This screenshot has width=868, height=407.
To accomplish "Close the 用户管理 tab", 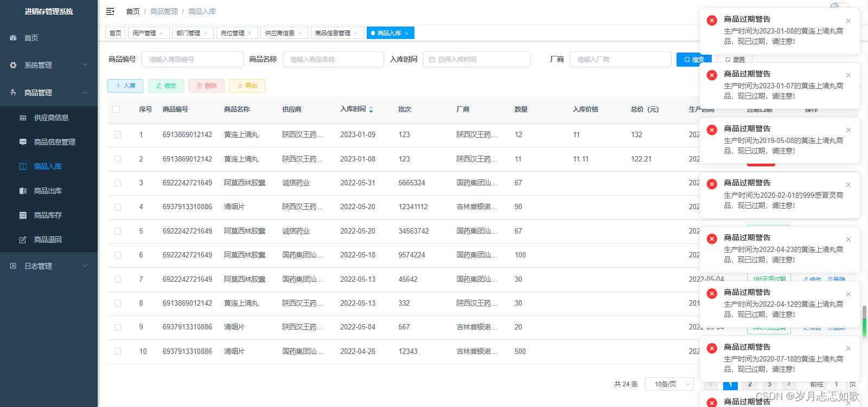I will 161,34.
